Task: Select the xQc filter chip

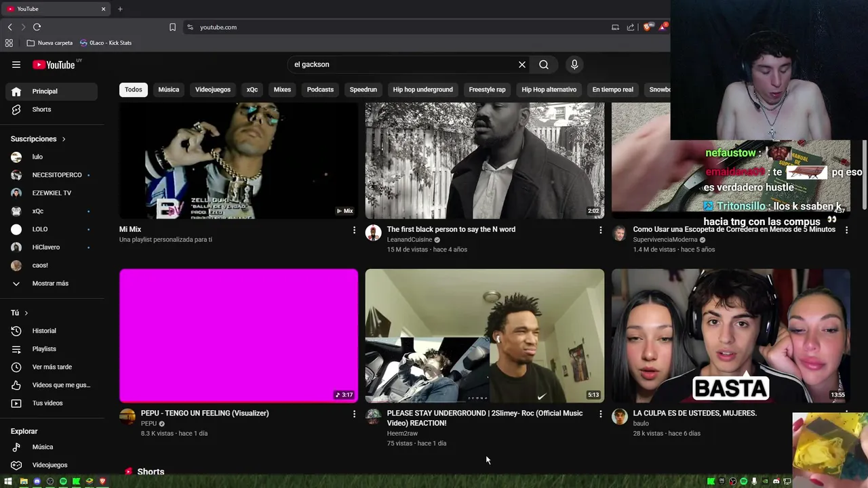Action: (252, 89)
